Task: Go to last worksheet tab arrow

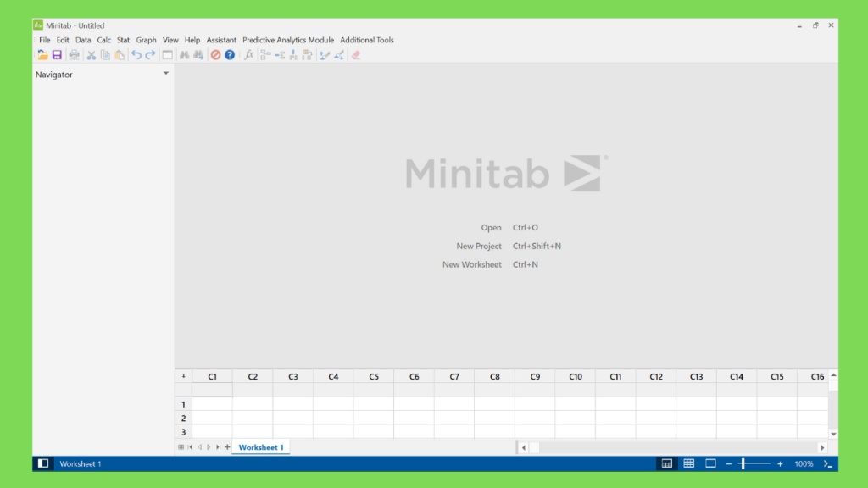Action: [218, 447]
